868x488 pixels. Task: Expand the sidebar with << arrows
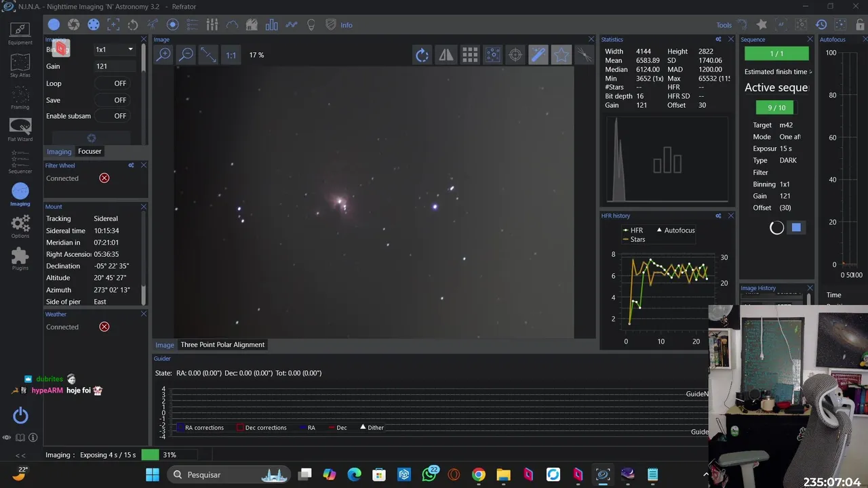[20, 455]
